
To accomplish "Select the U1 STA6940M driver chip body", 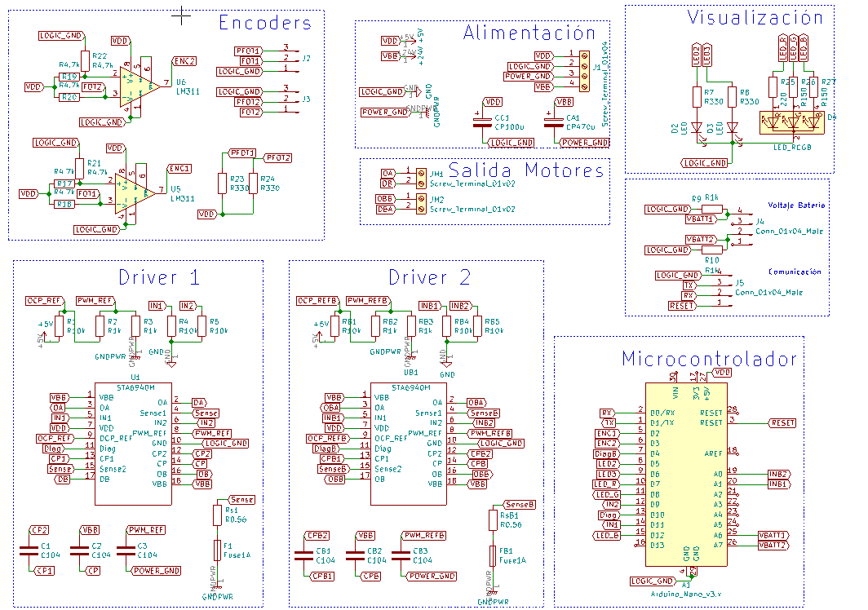I will click(x=134, y=444).
